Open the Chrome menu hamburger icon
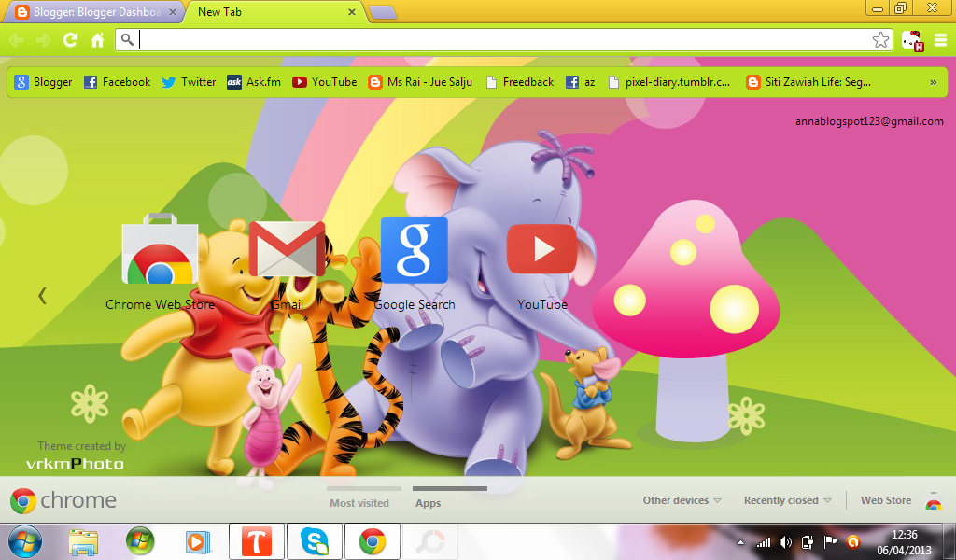Image resolution: width=956 pixels, height=560 pixels. point(941,40)
